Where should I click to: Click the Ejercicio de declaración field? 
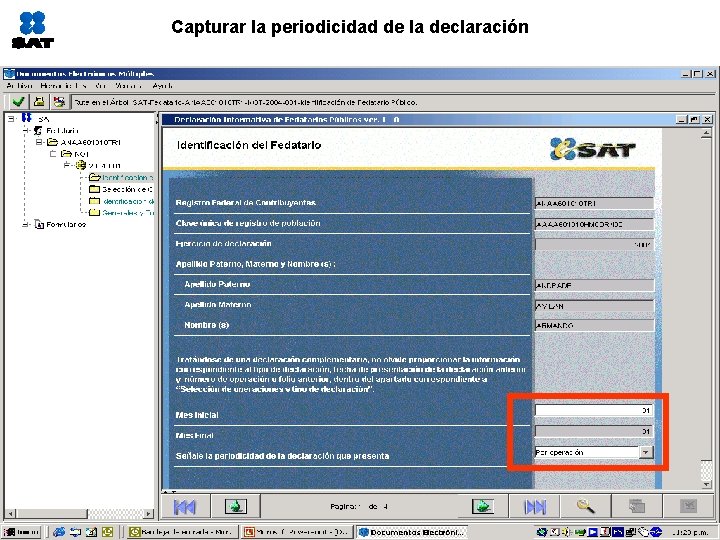tap(594, 245)
